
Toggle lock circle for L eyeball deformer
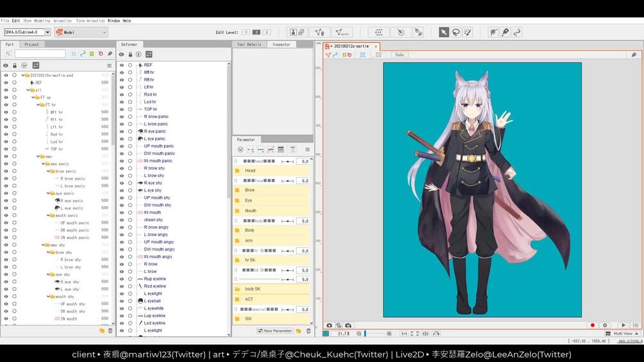[130, 301]
